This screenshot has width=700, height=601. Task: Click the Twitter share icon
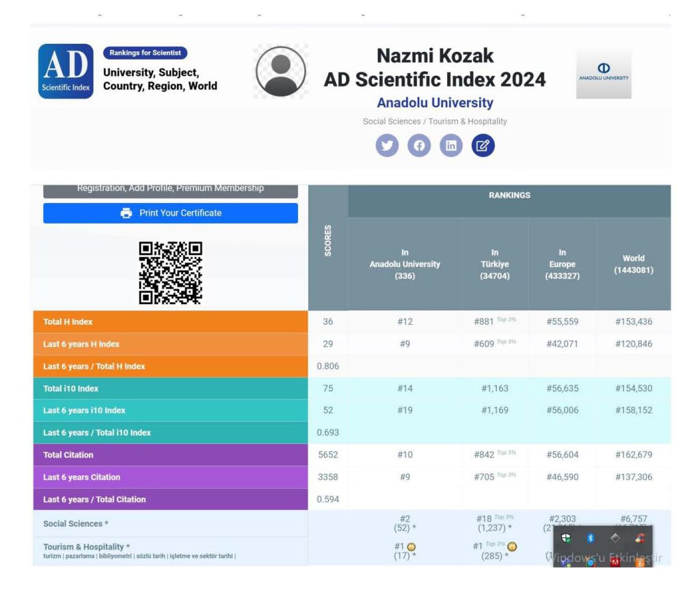point(387,146)
